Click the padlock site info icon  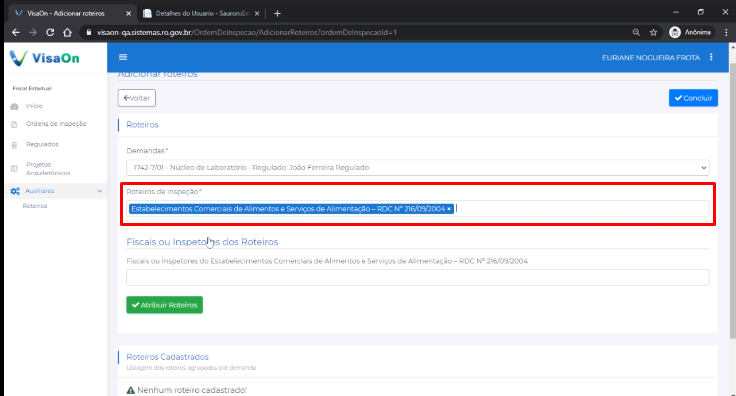pos(89,32)
